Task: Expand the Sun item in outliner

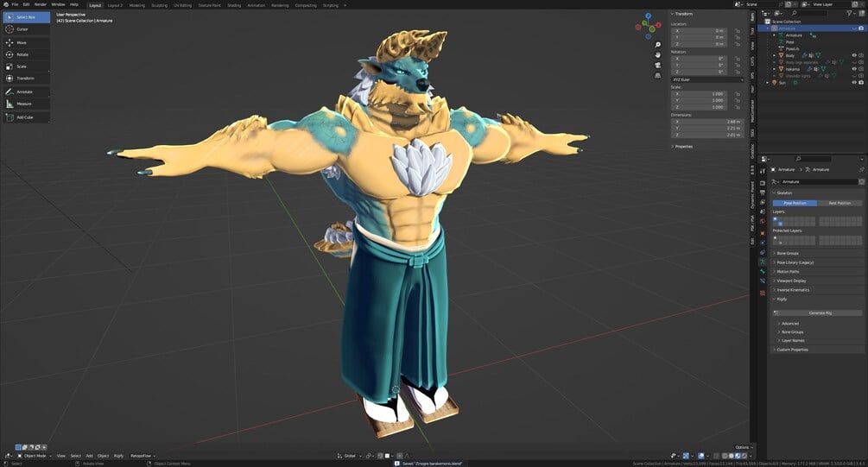Action: pos(767,83)
